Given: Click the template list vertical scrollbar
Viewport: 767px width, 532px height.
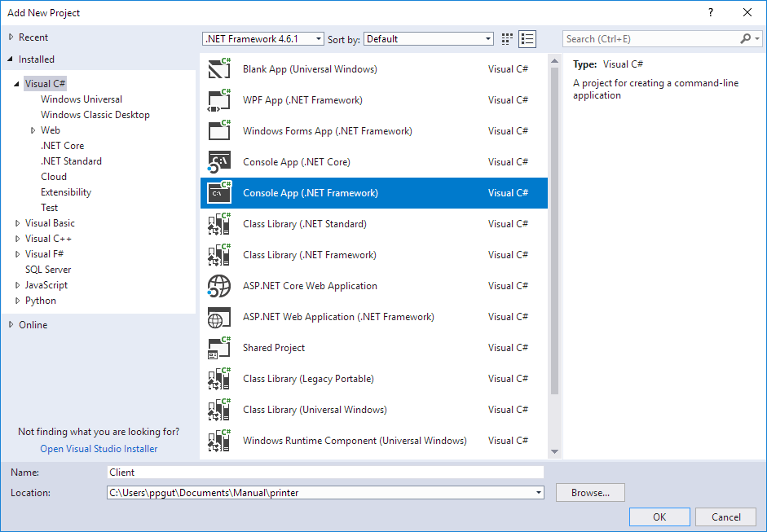Looking at the screenshot, I should tap(554, 228).
